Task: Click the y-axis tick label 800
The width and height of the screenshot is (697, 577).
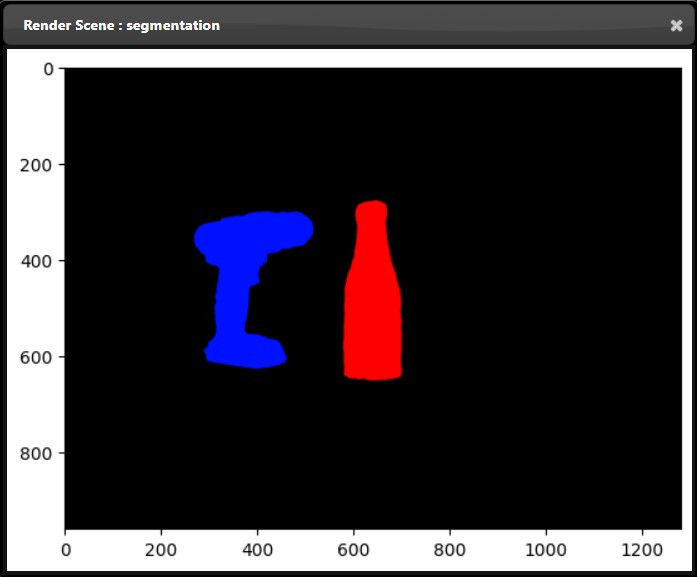Action: point(42,453)
